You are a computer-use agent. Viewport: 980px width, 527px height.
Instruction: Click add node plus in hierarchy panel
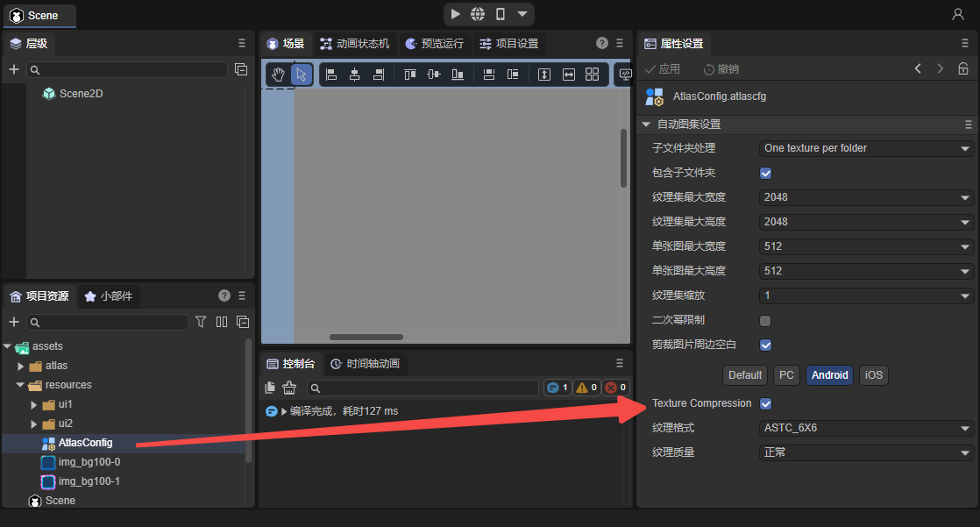click(x=13, y=69)
